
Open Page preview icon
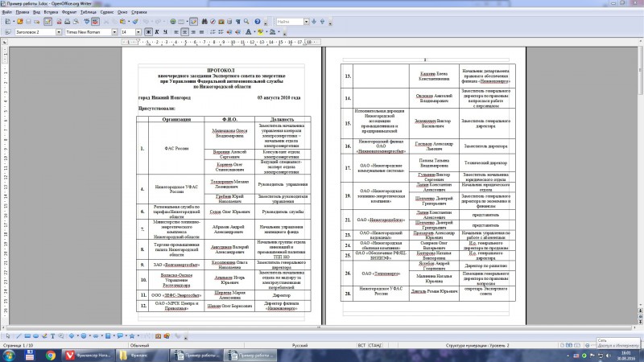point(76,22)
